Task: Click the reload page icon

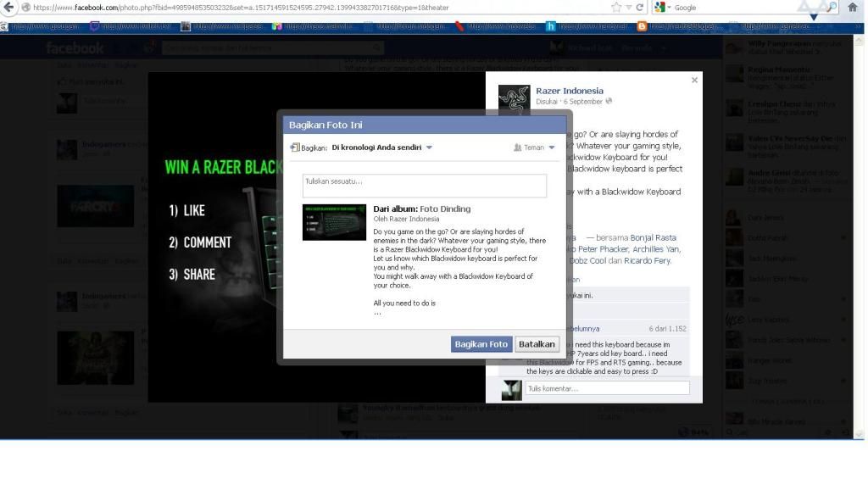Action: coord(640,8)
